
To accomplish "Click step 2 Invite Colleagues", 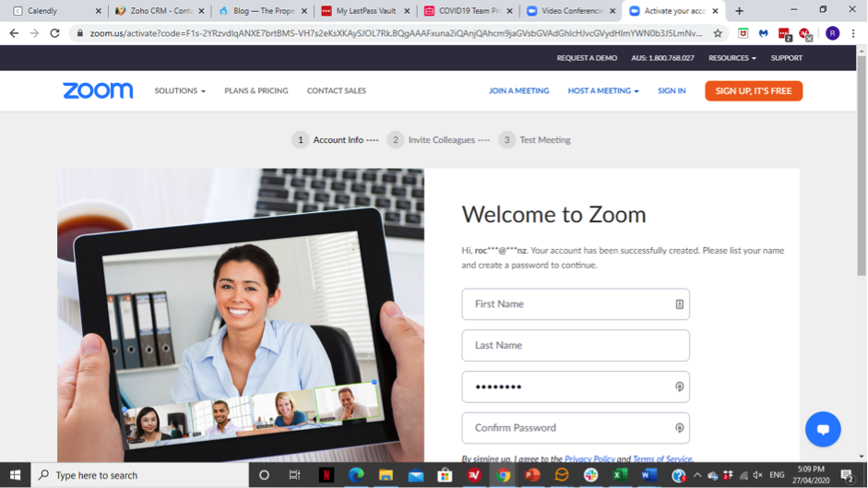I will coord(438,139).
